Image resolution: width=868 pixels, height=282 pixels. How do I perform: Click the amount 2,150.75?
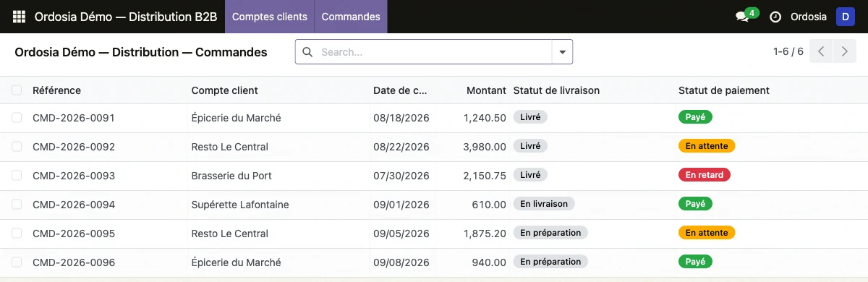(x=485, y=176)
